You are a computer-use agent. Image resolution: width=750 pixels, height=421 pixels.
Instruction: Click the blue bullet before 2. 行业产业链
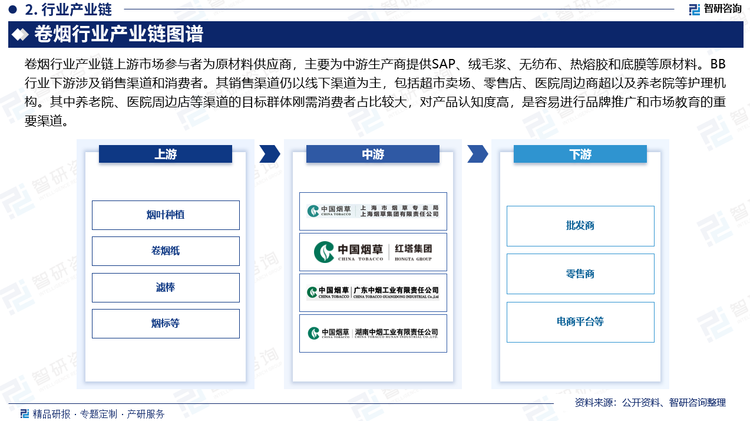pyautogui.click(x=13, y=9)
